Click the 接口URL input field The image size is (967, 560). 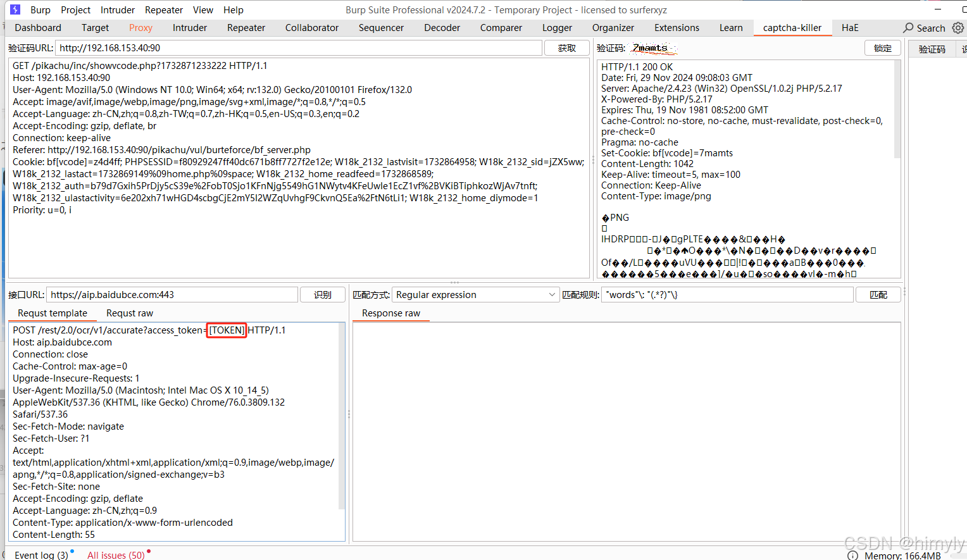point(172,295)
